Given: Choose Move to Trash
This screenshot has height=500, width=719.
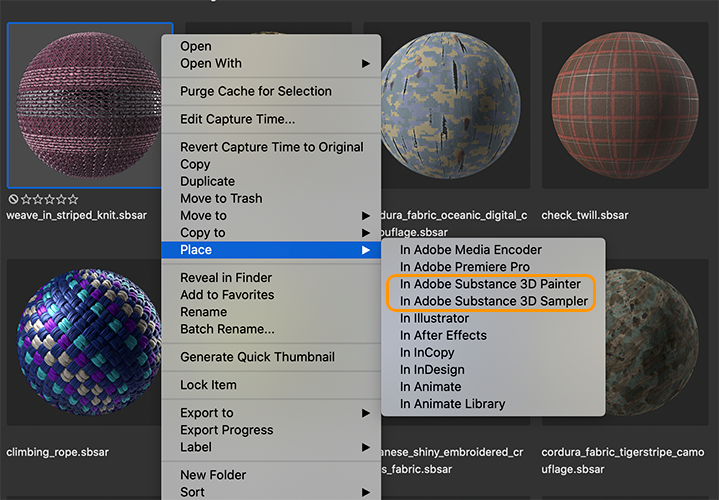Looking at the screenshot, I should click(271, 199).
